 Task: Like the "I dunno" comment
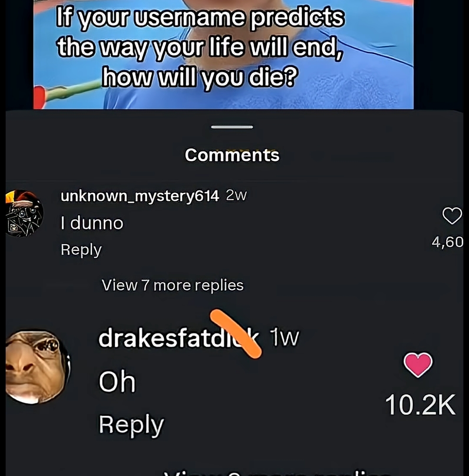(x=452, y=216)
